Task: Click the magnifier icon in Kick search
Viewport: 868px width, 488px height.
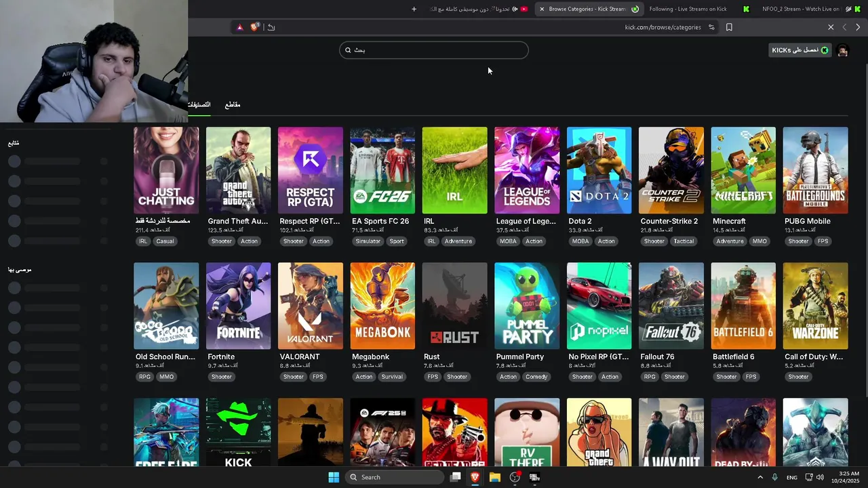Action: click(348, 50)
